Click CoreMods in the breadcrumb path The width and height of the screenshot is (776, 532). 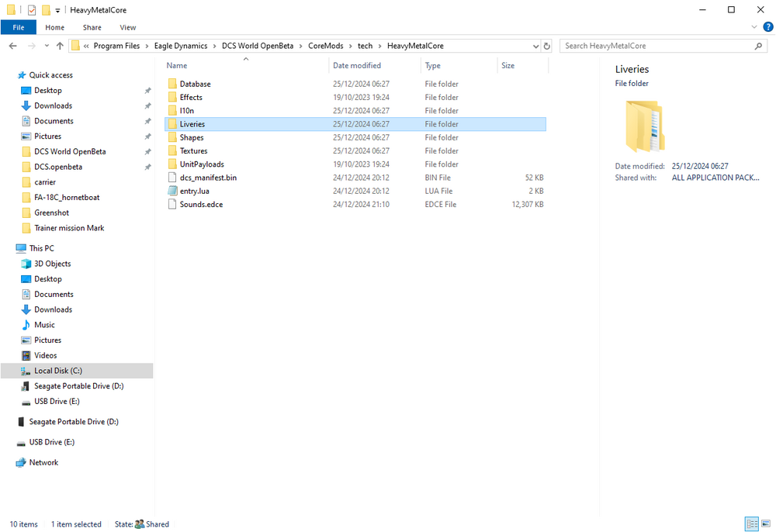tap(325, 45)
